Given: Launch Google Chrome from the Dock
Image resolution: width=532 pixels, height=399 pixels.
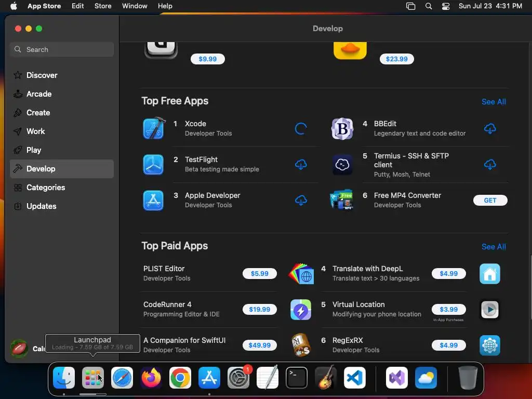Looking at the screenshot, I should pyautogui.click(x=180, y=378).
